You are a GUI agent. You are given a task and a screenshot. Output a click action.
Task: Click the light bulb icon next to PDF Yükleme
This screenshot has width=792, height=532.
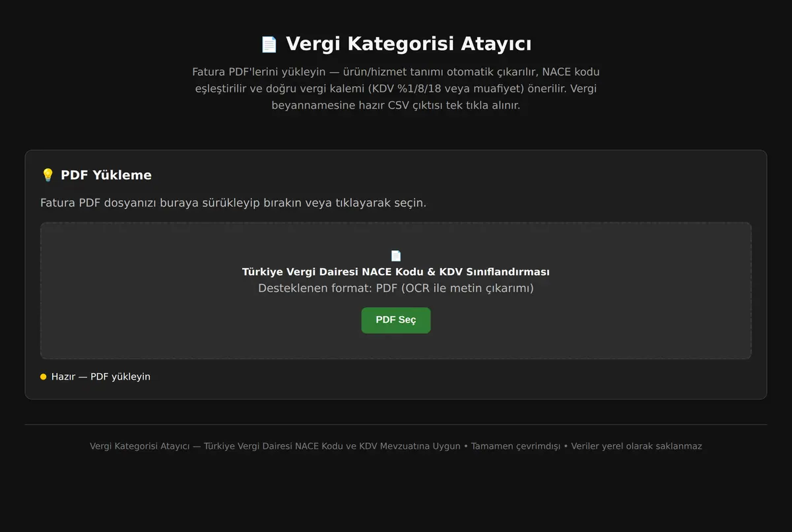click(48, 175)
